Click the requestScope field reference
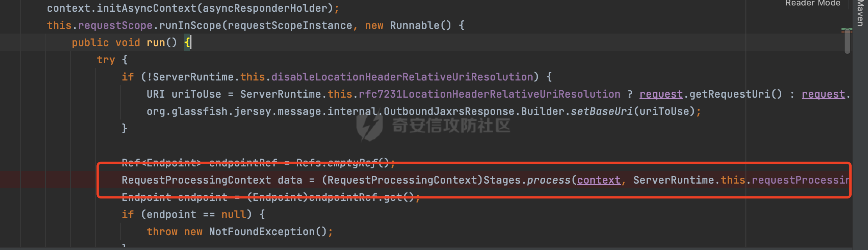The height and width of the screenshot is (250, 868). (115, 25)
